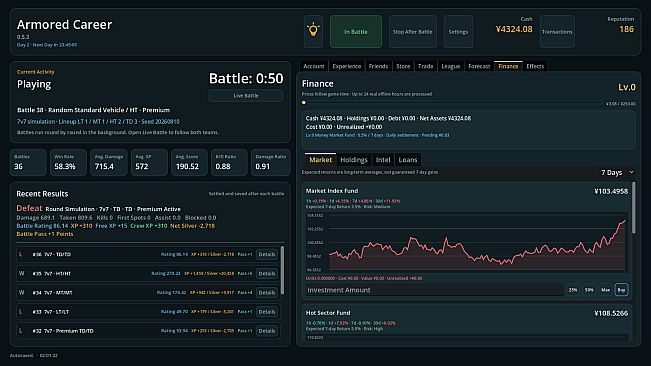Click the 7v7 simulation lineup text
The image size is (651, 366).
tap(98, 122)
